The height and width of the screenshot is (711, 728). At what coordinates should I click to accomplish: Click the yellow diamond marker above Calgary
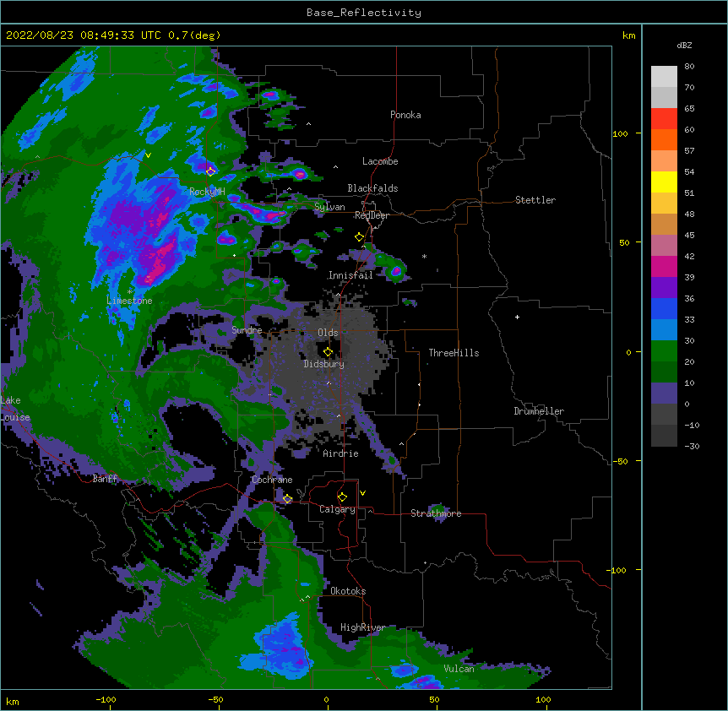coord(342,497)
